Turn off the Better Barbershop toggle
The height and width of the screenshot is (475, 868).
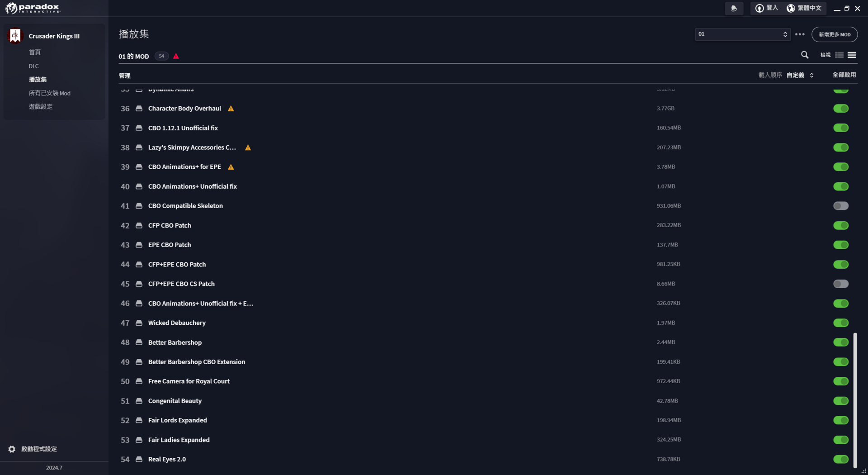[x=841, y=342]
